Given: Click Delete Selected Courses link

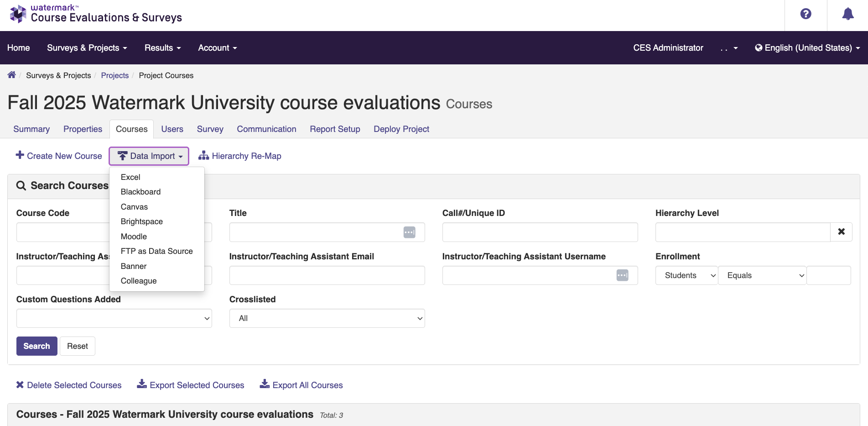Looking at the screenshot, I should pos(69,385).
